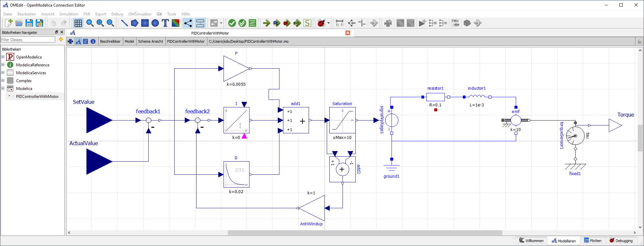The image size is (644, 246).
Task: Click the yellow filter arrow button
Action: pyautogui.click(x=60, y=39)
